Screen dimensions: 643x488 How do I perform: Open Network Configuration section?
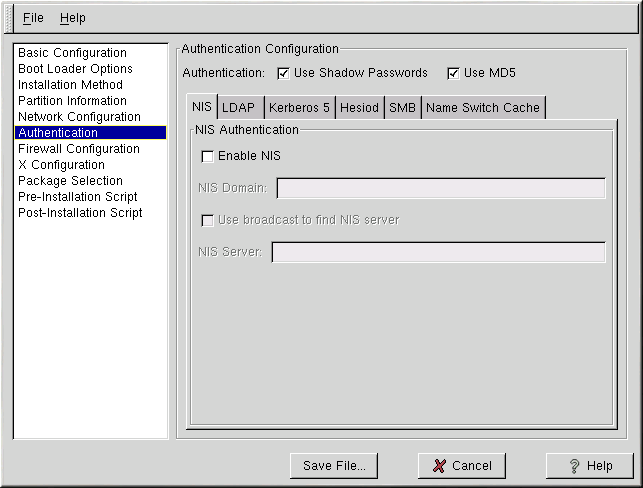79,117
